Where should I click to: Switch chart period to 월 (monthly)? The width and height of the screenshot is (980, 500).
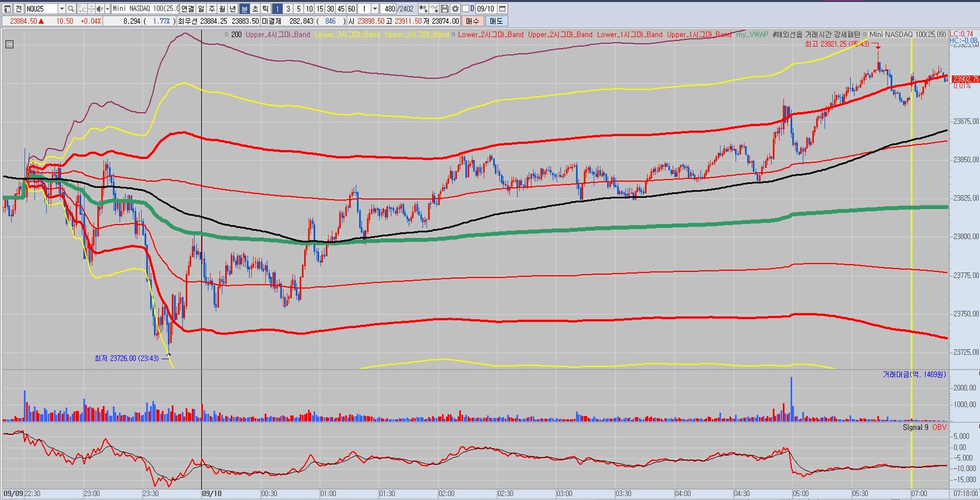223,9
